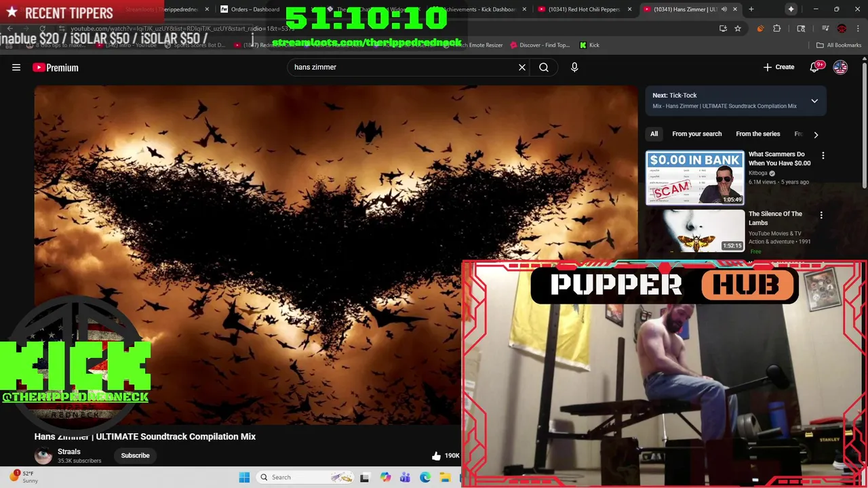This screenshot has height=488, width=868.
Task: Open options for the Kitboga scammer video
Action: 823,156
